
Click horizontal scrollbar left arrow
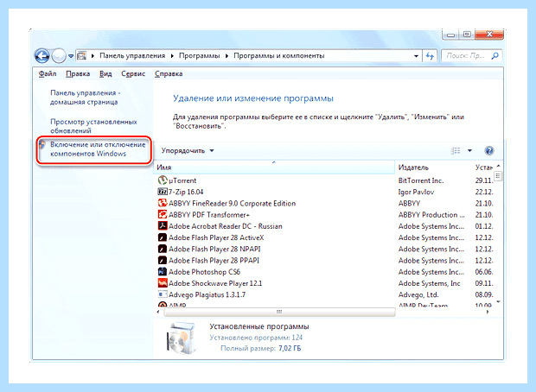click(x=158, y=312)
